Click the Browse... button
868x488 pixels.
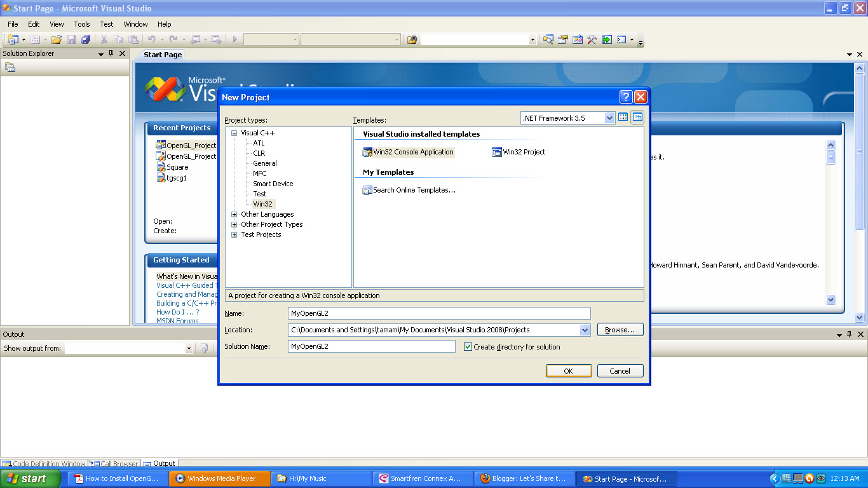pyautogui.click(x=620, y=330)
